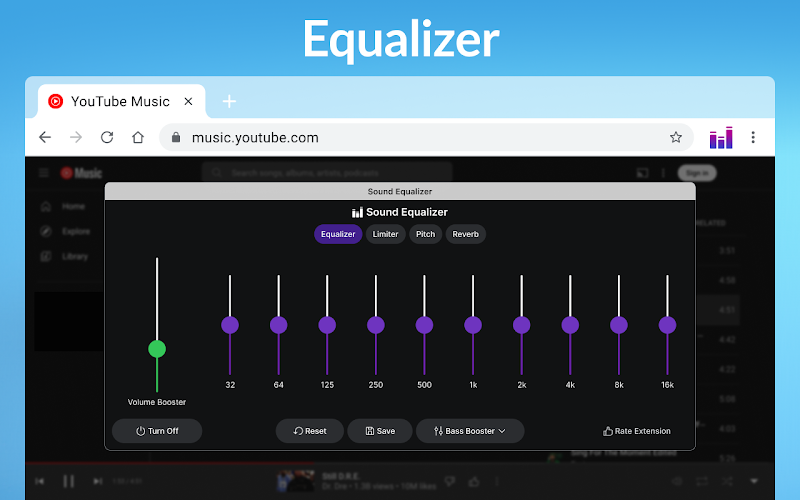Viewport: 800px width, 500px height.
Task: Open the Reverb tab
Action: pos(465,234)
